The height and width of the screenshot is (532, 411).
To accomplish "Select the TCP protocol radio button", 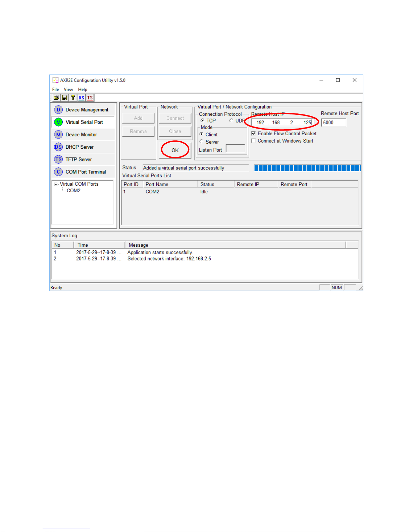I will click(x=202, y=120).
